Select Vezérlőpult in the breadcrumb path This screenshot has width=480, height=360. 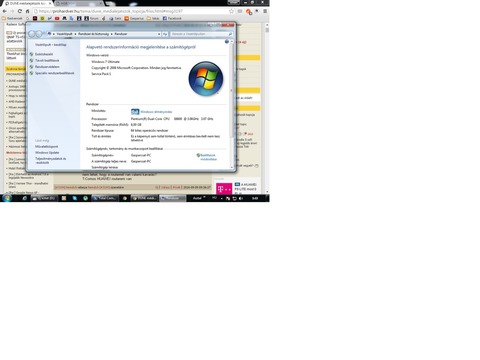click(x=64, y=34)
